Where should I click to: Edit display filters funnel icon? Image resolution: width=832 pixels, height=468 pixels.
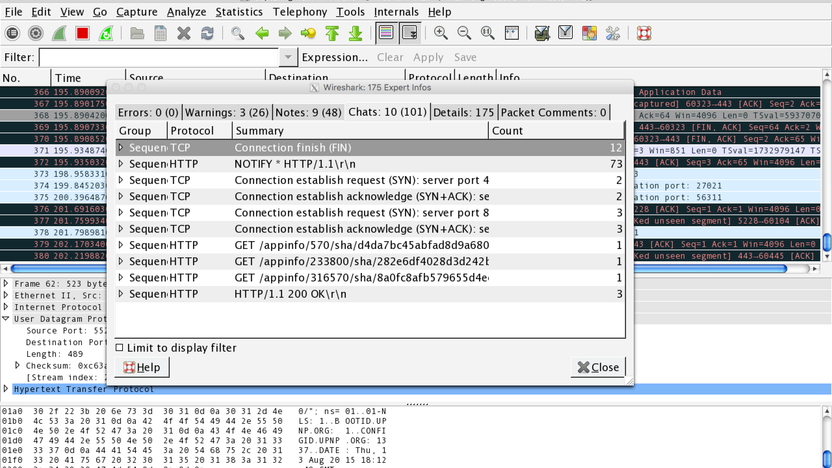[x=566, y=33]
